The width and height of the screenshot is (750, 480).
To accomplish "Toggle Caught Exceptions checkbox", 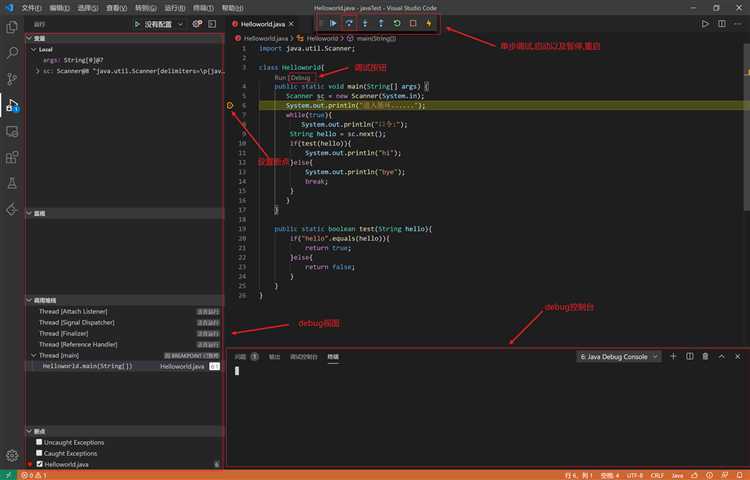I will 39,453.
